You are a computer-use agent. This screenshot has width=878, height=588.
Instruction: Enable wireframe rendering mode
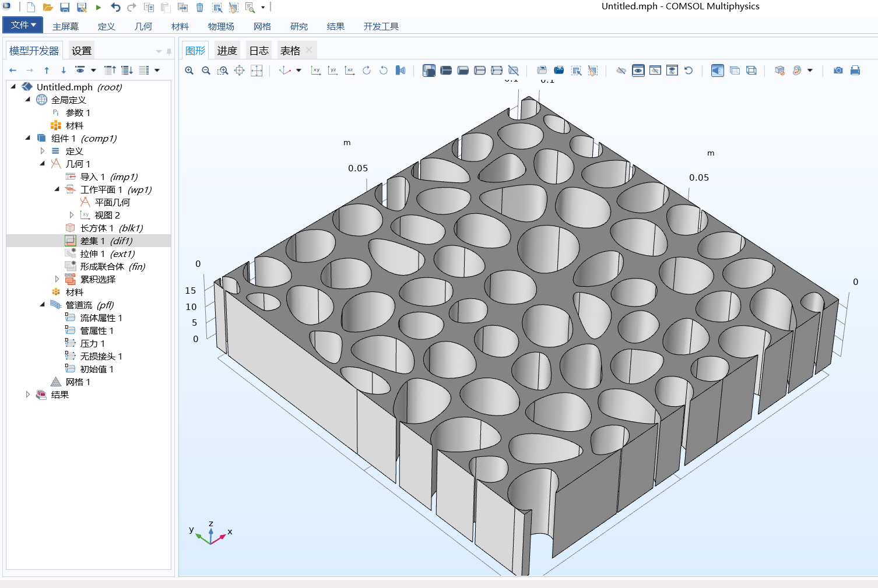pyautogui.click(x=750, y=70)
